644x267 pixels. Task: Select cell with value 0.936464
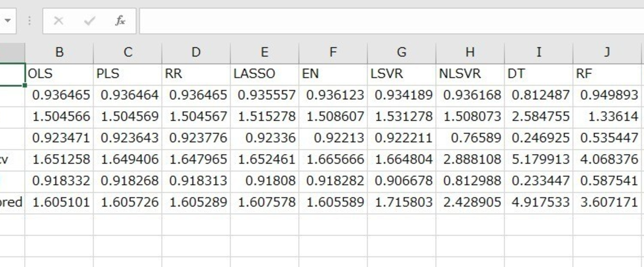(128, 95)
